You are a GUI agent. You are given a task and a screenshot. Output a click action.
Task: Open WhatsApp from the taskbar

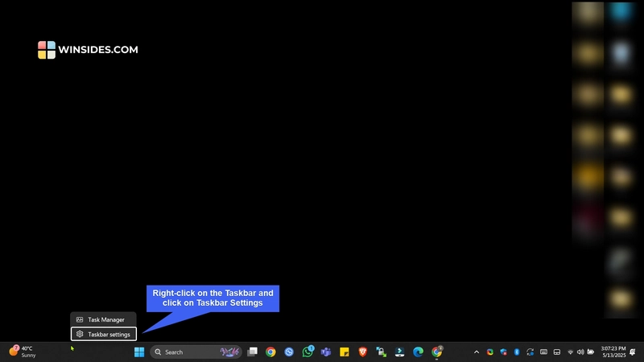pyautogui.click(x=308, y=352)
